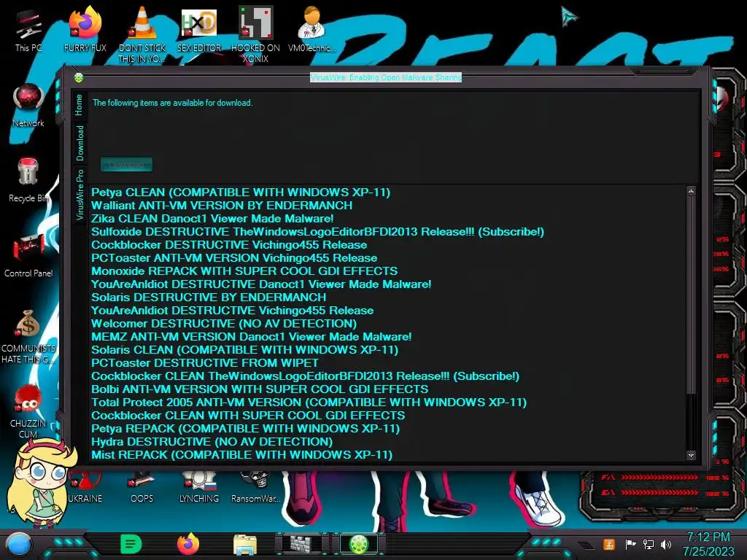This screenshot has width=747, height=560.
Task: Click the list scrollbar thumb
Action: (691, 295)
